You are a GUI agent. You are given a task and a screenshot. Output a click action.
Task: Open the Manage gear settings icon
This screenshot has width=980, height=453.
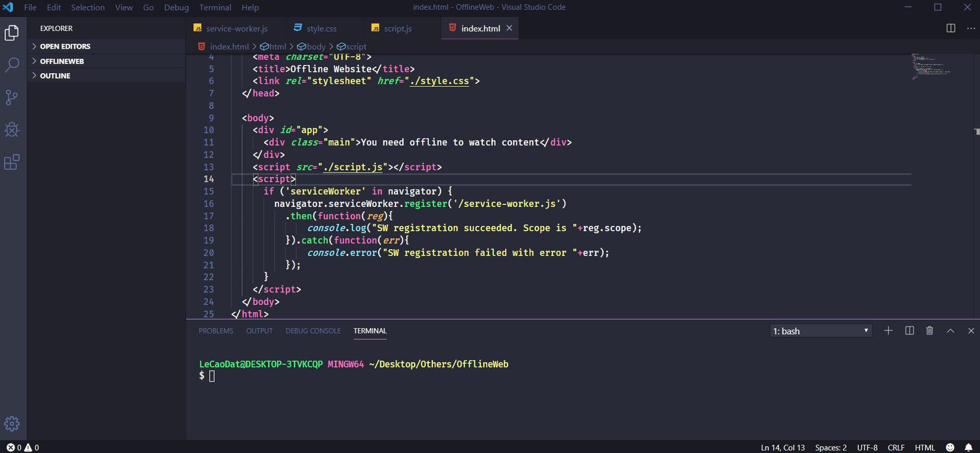pyautogui.click(x=12, y=423)
